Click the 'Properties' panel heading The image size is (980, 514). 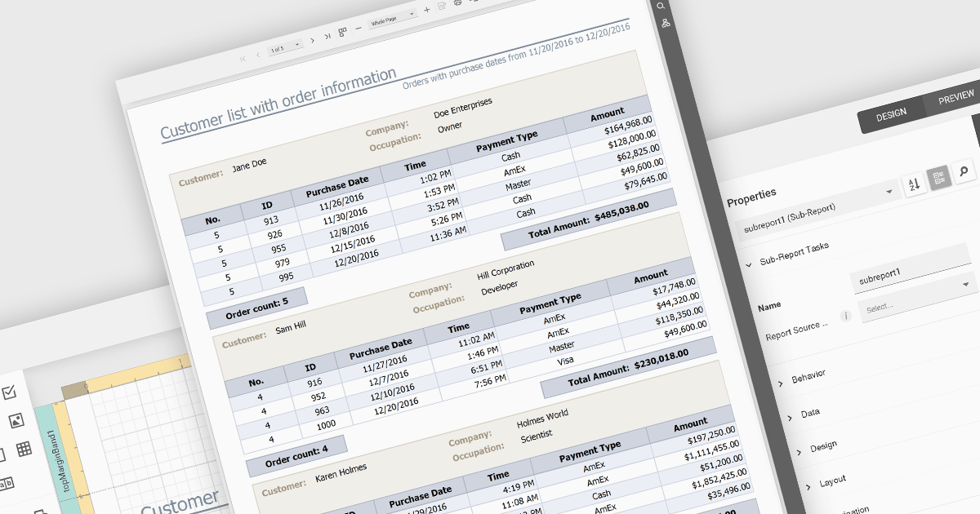[x=751, y=197]
